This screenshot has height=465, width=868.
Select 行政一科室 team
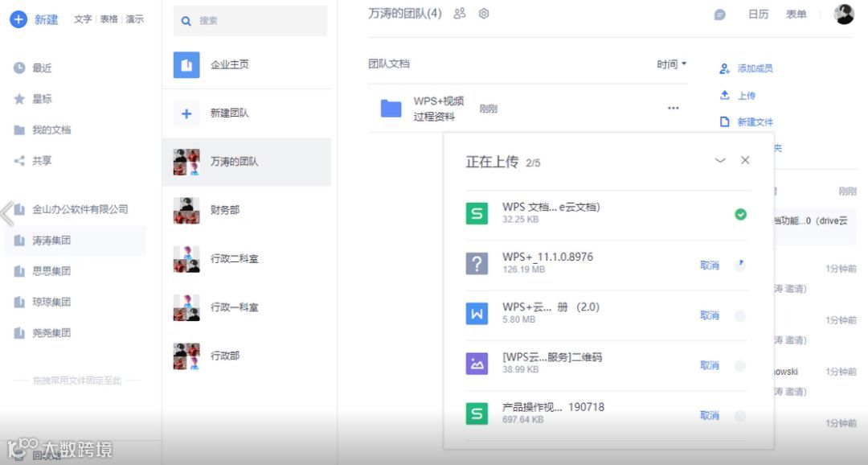(x=247, y=307)
